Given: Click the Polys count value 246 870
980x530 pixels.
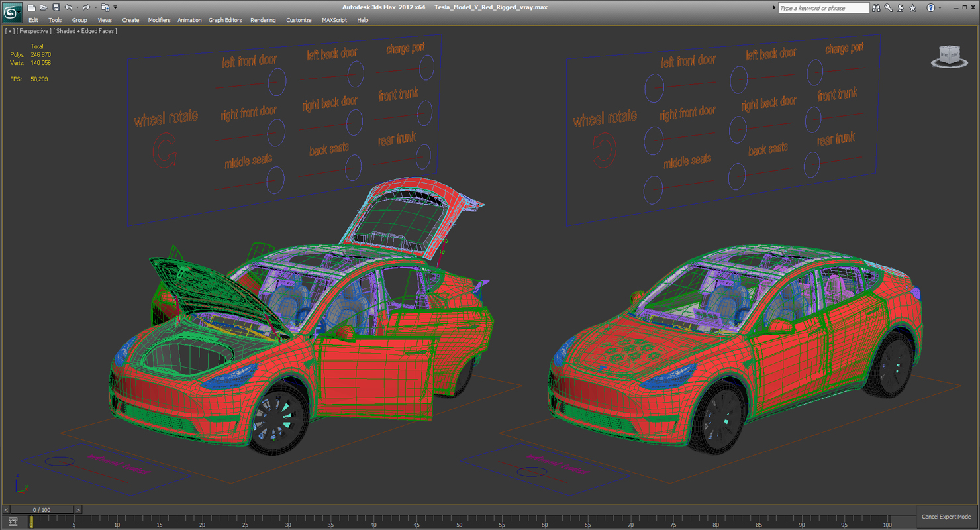Looking at the screenshot, I should [40, 54].
